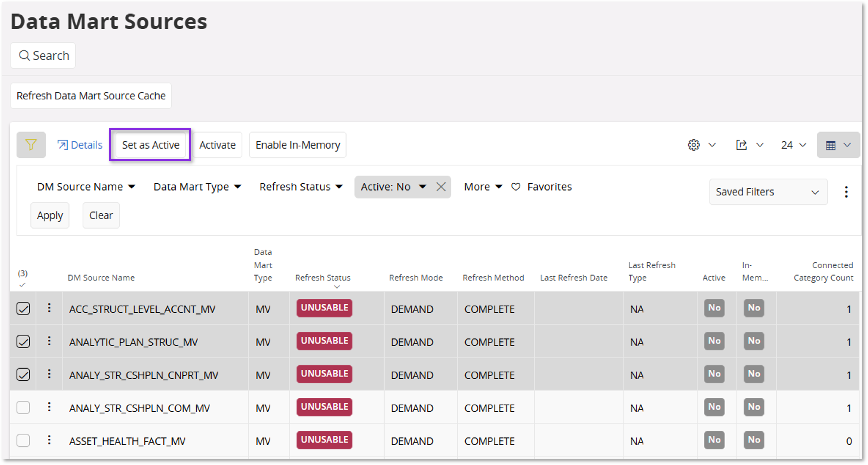Uncheck the ANALY_STR_CSHPLN_CNPRT_MV row checkbox
The width and height of the screenshot is (868, 465).
point(23,375)
